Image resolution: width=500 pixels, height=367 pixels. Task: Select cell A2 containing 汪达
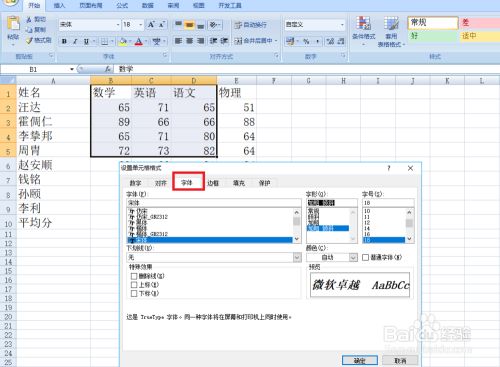[53, 107]
